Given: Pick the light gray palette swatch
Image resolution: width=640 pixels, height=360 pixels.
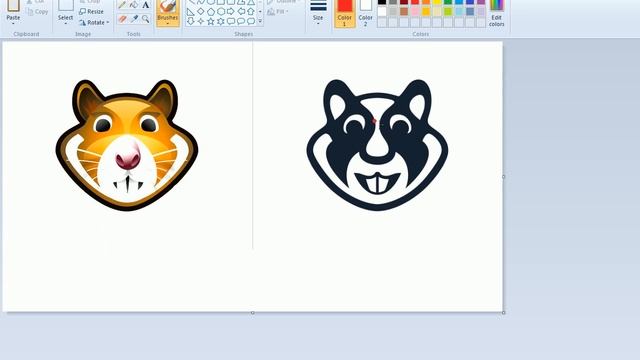Looking at the screenshot, I should coord(393,11).
